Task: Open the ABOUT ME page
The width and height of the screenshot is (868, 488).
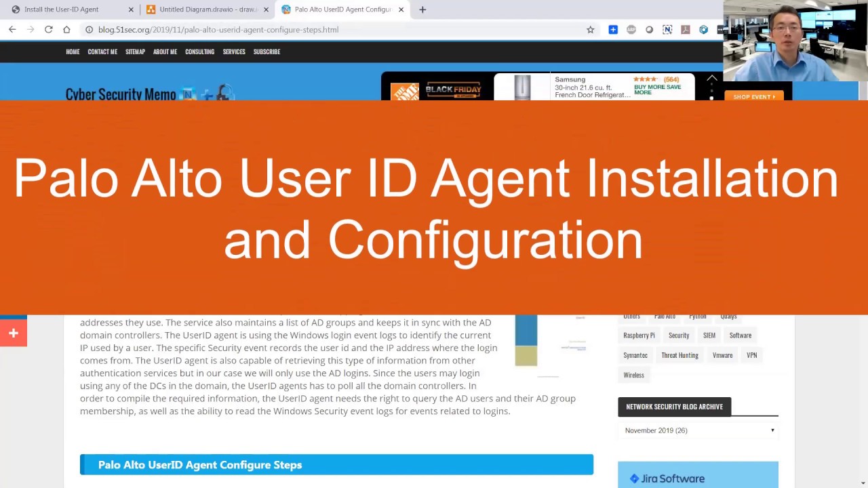Action: coord(165,52)
